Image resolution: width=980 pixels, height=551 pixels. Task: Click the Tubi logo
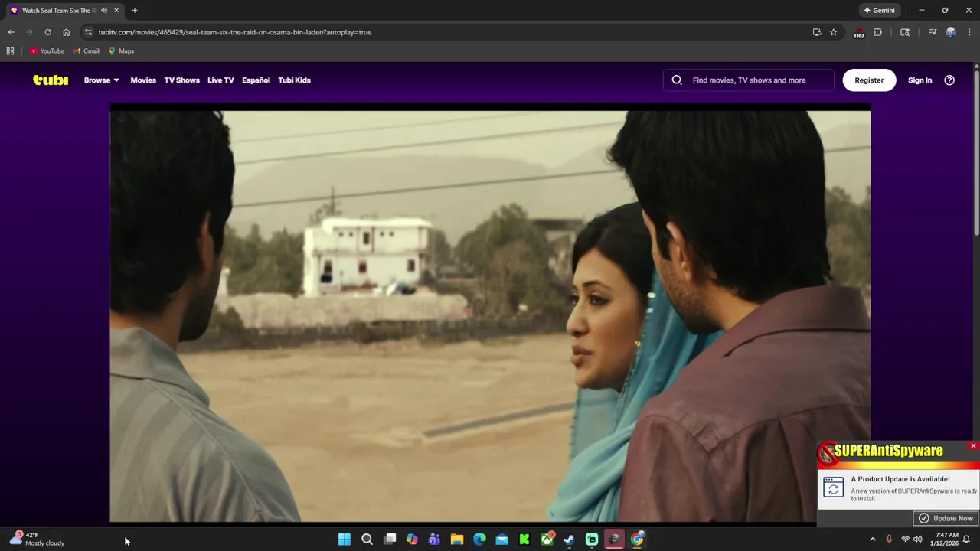click(x=51, y=80)
